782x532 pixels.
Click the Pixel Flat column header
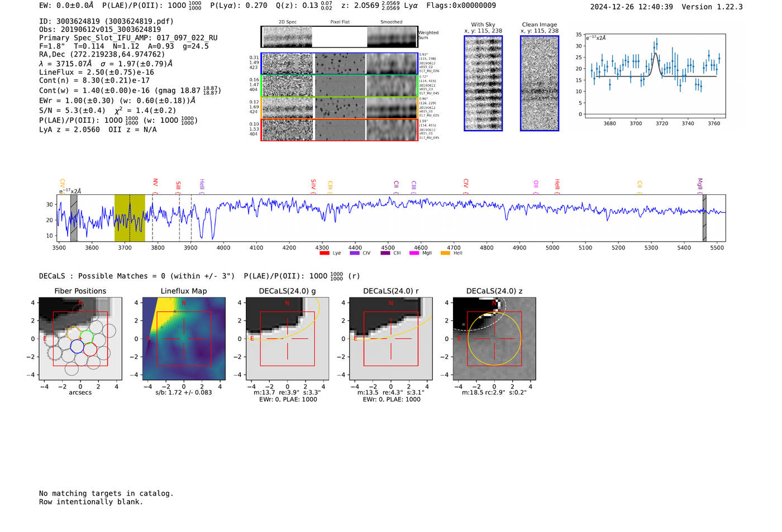coord(340,22)
